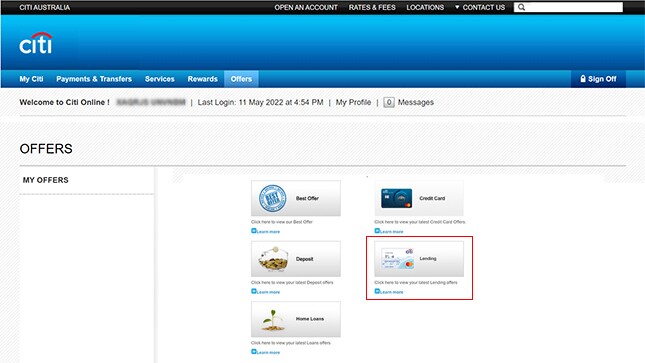
Task: Click the OFFERS page heading
Action: click(x=46, y=149)
